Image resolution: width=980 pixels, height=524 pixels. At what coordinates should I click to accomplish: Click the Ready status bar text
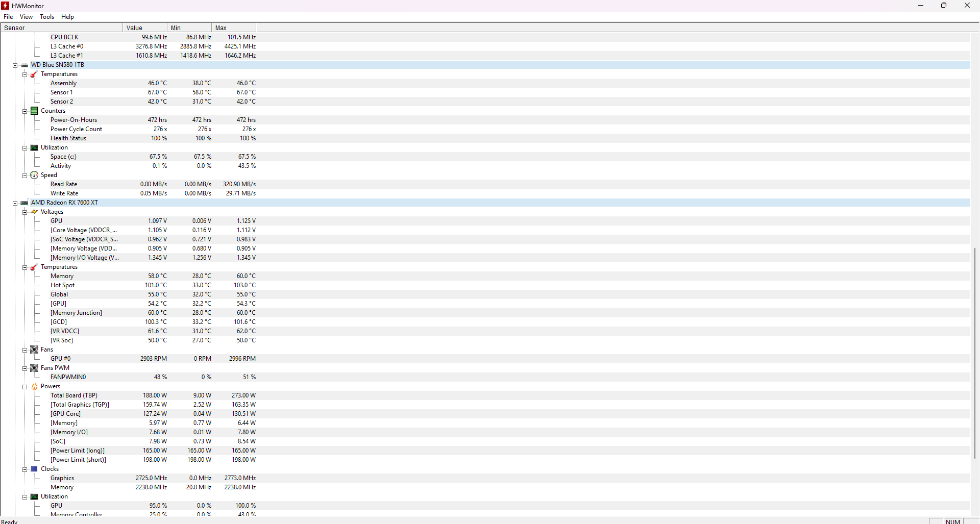10,521
